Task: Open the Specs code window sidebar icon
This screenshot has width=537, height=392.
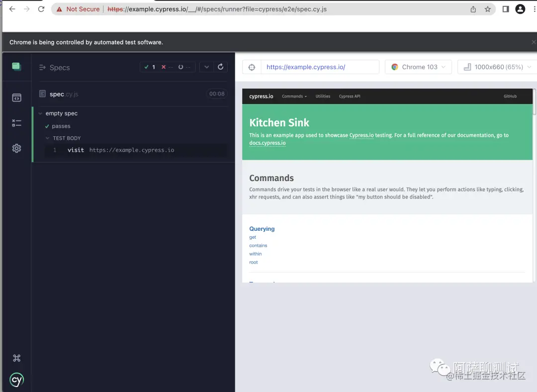Action: pos(16,98)
